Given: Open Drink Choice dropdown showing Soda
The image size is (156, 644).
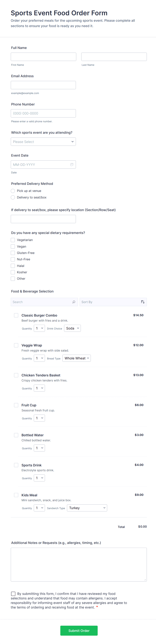Looking at the screenshot, I should tap(72, 328).
